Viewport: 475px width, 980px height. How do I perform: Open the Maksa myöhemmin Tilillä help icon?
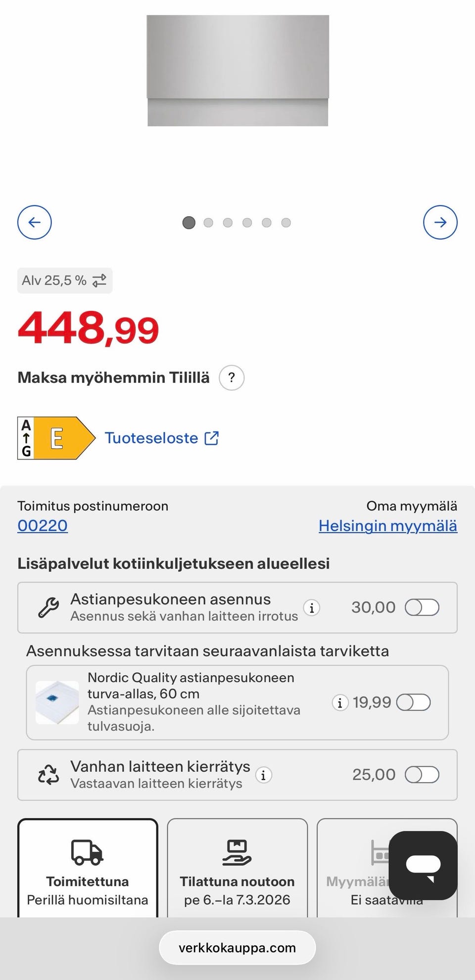[231, 378]
